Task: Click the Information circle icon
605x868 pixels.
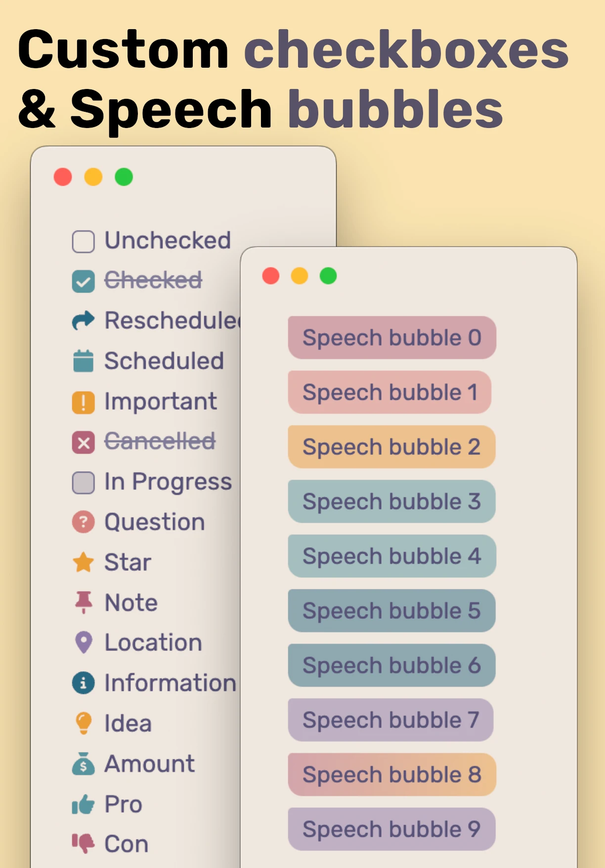Action: tap(83, 683)
